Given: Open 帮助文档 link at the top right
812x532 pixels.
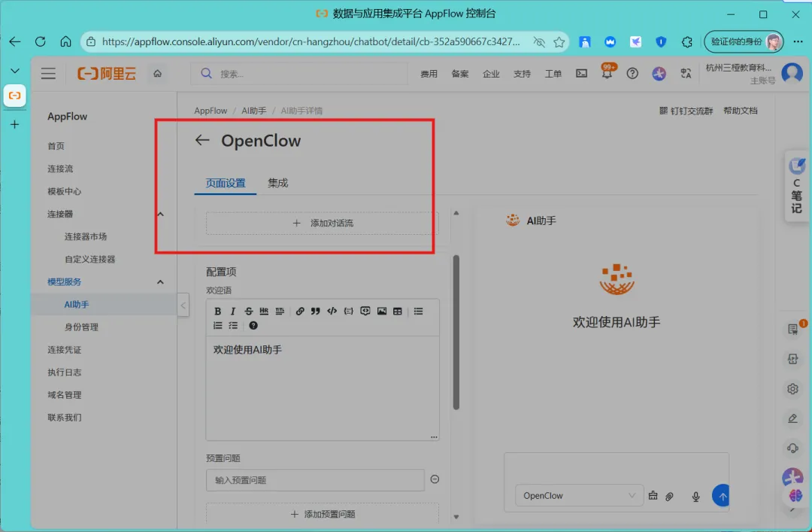Looking at the screenshot, I should pyautogui.click(x=740, y=110).
